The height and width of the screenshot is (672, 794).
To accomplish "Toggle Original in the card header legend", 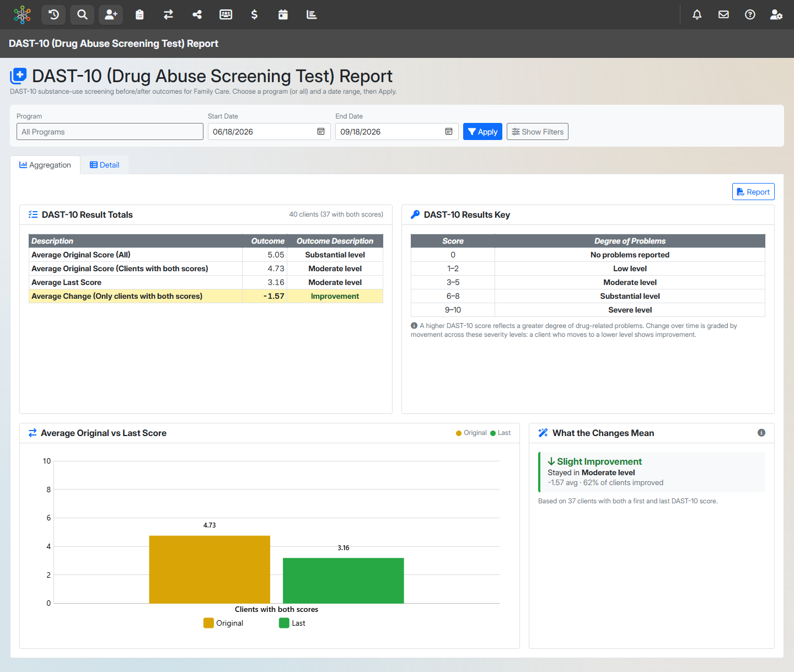I will tap(471, 433).
